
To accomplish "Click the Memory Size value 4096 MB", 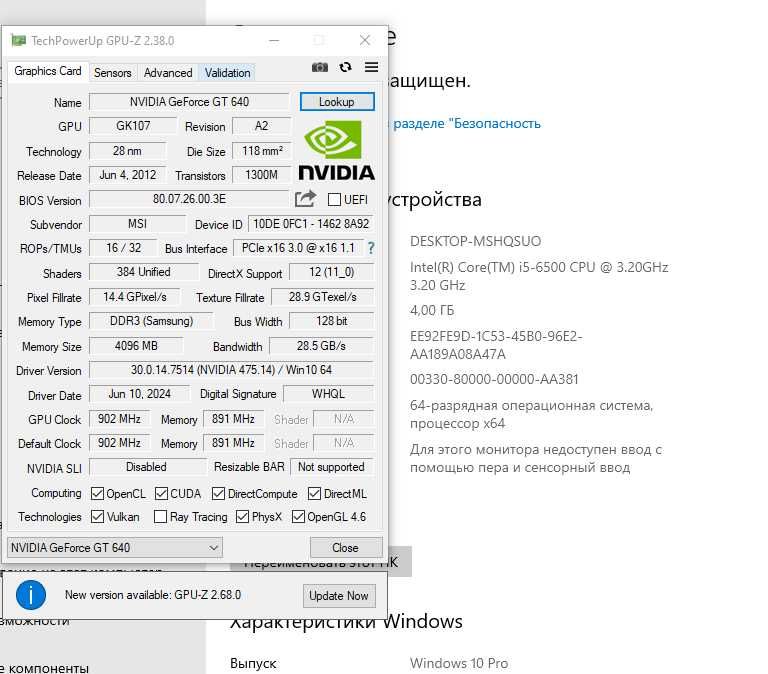I will pyautogui.click(x=136, y=346).
